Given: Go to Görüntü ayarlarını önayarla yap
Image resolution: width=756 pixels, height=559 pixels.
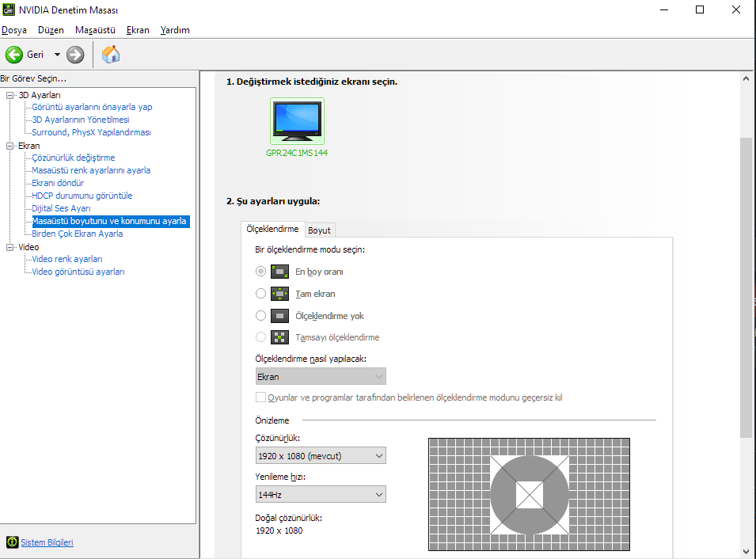Looking at the screenshot, I should [92, 107].
